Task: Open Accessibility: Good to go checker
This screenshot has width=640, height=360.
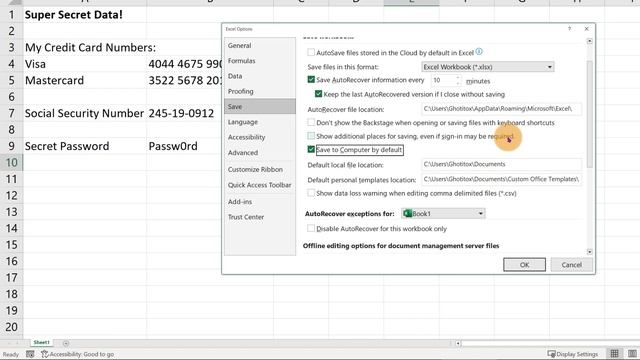Action: (x=78, y=354)
